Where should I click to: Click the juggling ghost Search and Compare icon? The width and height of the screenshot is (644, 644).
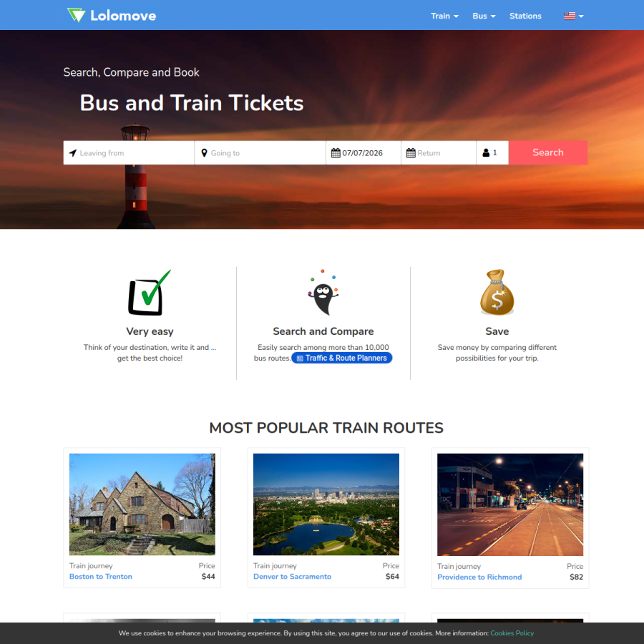pos(323,293)
